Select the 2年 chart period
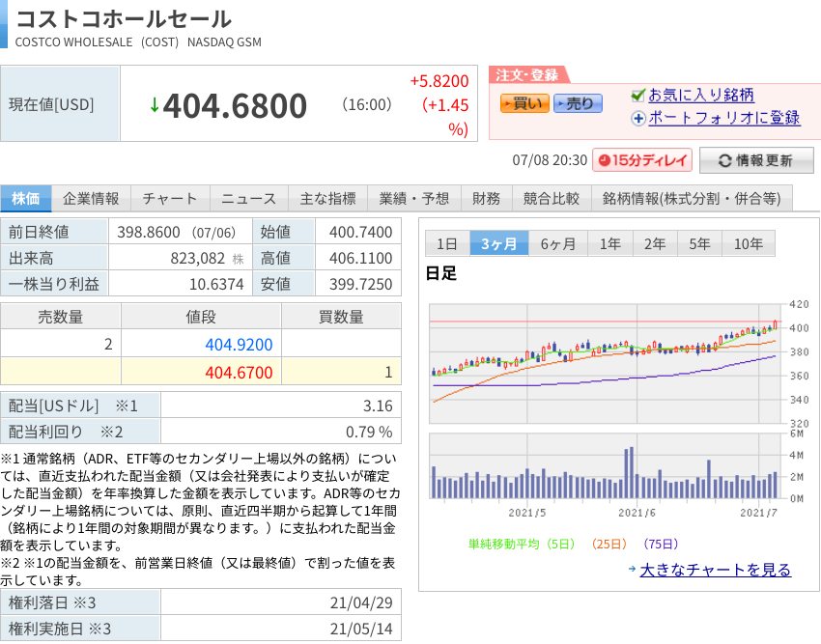Viewport: 821px width, 644px height. pyautogui.click(x=655, y=243)
